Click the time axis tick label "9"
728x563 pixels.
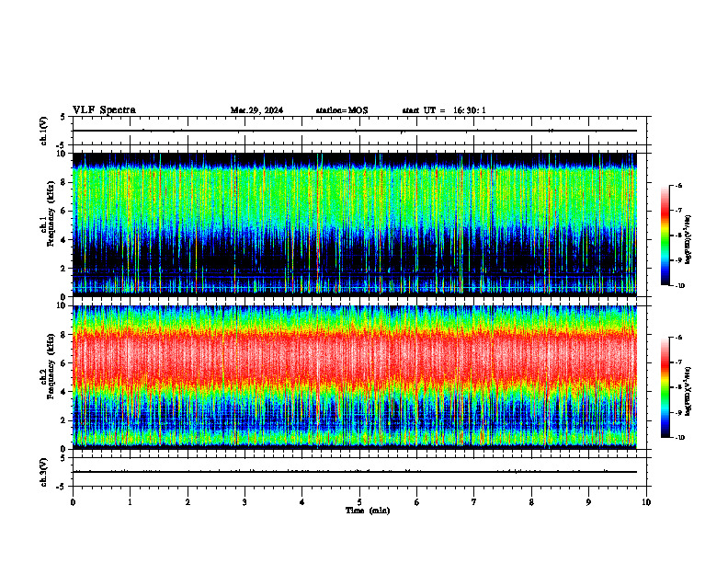[x=588, y=502]
